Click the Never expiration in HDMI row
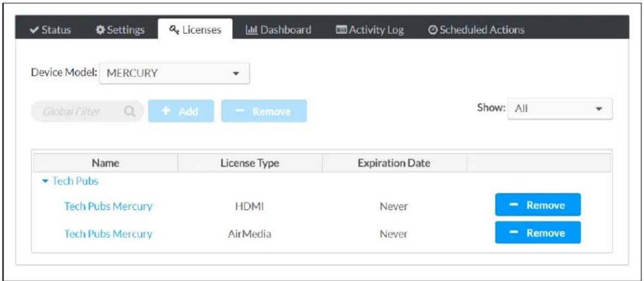 tap(394, 206)
